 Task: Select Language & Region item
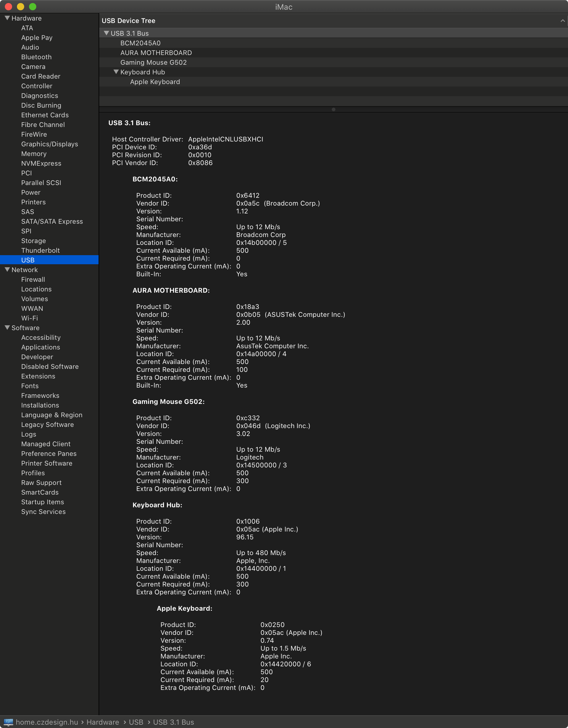pos(52,415)
